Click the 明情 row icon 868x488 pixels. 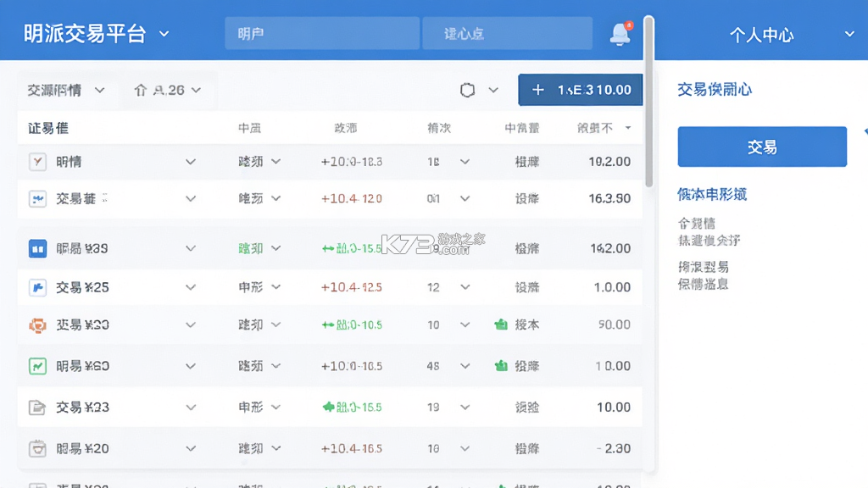(x=37, y=162)
